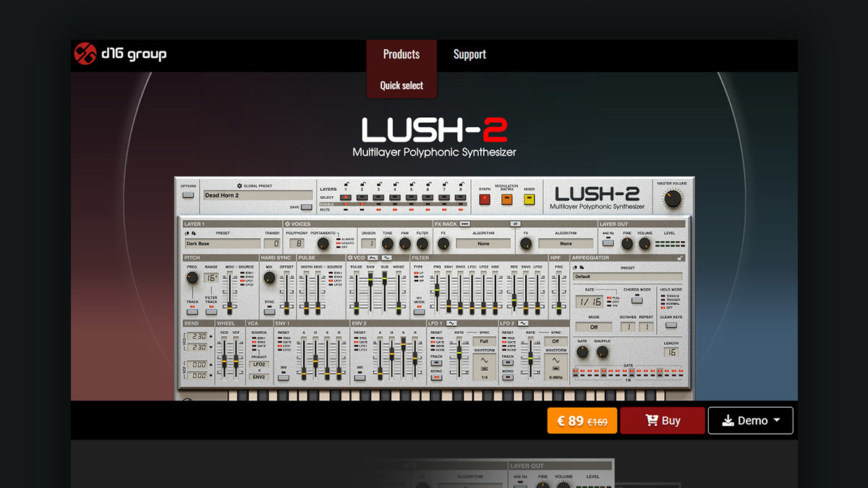Click the Arpeggiator Rate 1/16 display

(590, 301)
